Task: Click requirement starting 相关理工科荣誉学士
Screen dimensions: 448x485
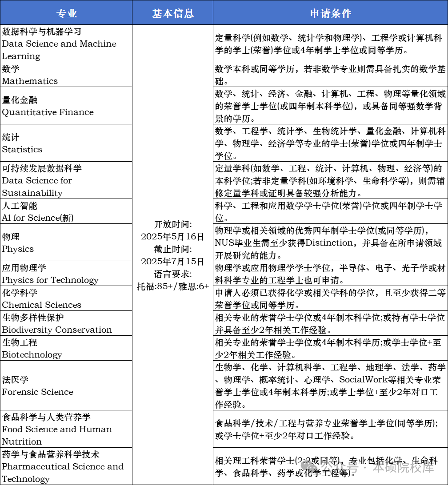Action: click(330, 466)
